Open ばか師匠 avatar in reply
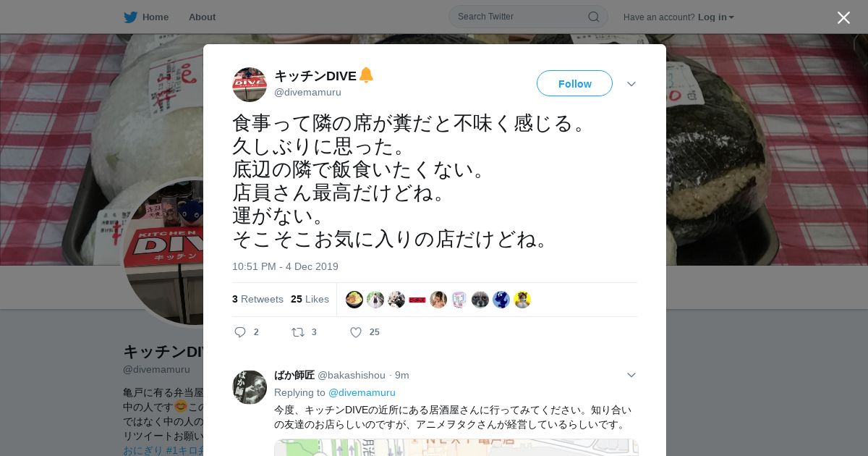 250,387
